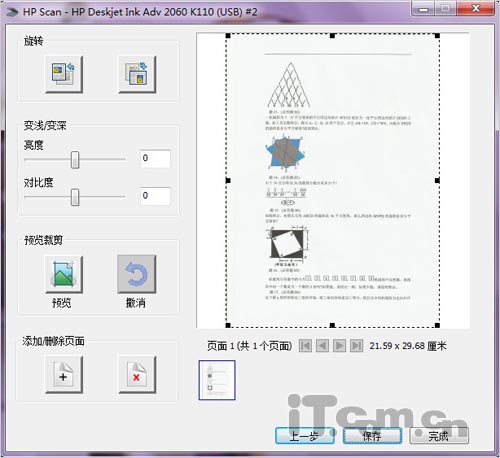The image size is (500, 458).
Task: Click the 对比度 contrast slider handle
Action: [x=75, y=197]
